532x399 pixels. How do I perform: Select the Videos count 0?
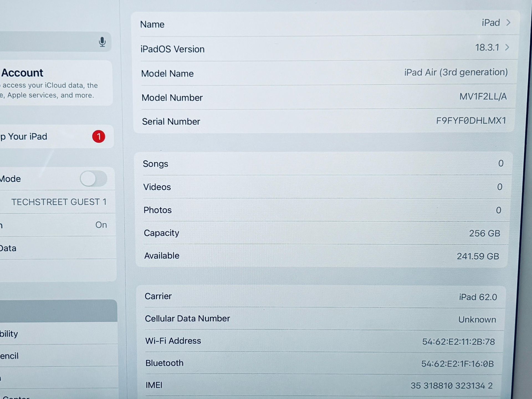coord(500,187)
